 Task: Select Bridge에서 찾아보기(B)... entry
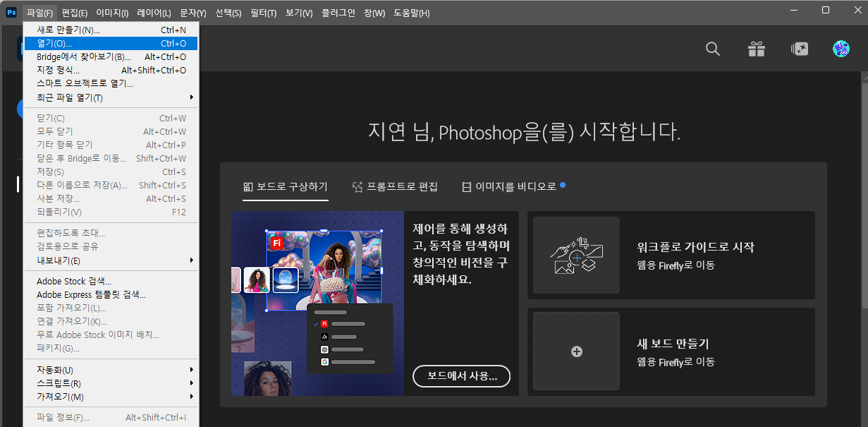pyautogui.click(x=111, y=56)
